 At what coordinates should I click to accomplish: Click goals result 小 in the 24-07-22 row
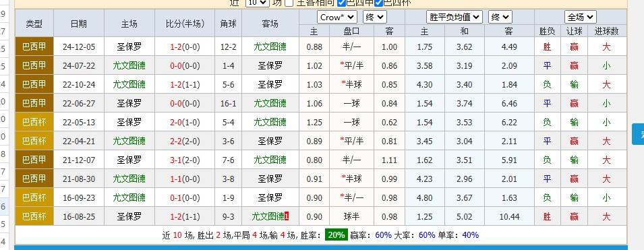[x=607, y=65]
